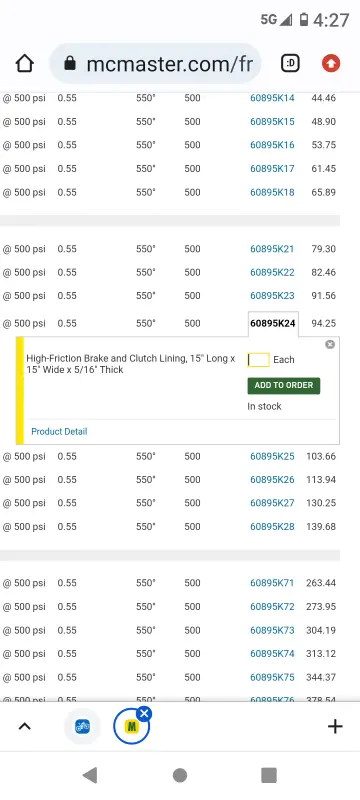Open part number 60895K14
This screenshot has height=800, width=360.
tap(272, 98)
